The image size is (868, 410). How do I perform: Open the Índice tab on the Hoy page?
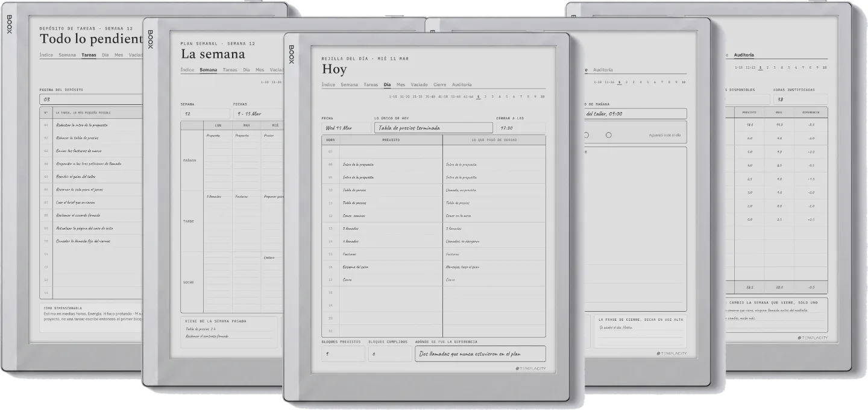pos(329,84)
